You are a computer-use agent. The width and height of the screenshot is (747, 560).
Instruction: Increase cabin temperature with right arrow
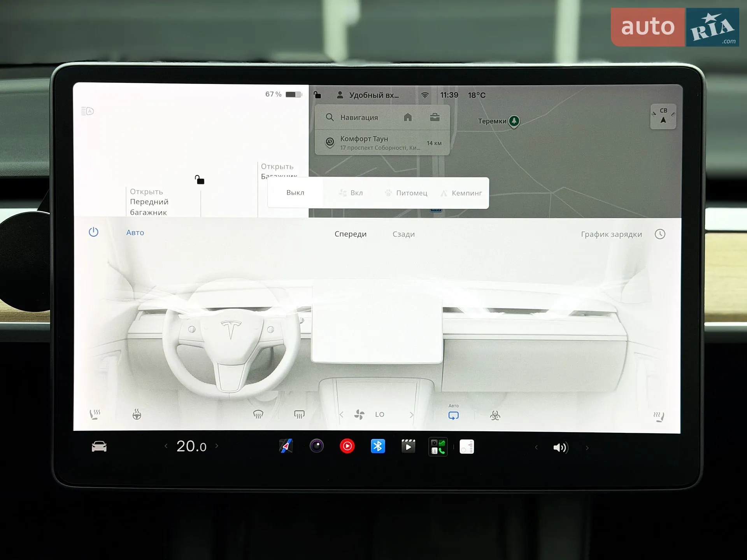(217, 446)
